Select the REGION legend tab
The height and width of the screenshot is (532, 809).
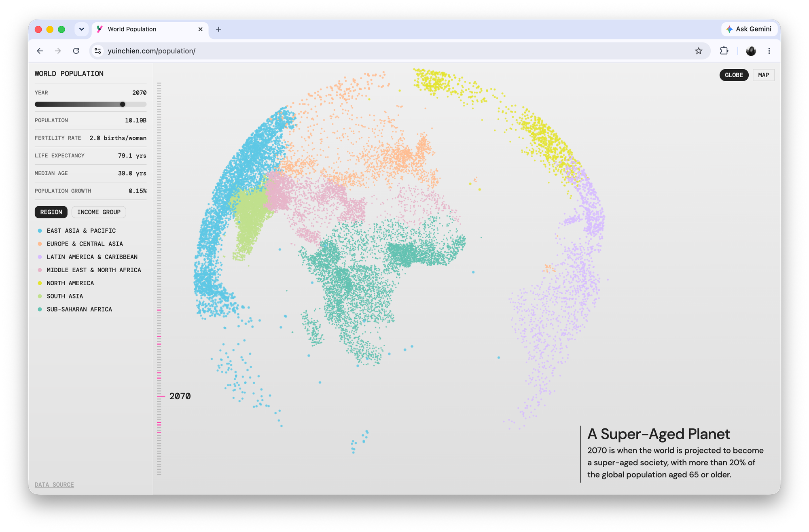click(51, 212)
